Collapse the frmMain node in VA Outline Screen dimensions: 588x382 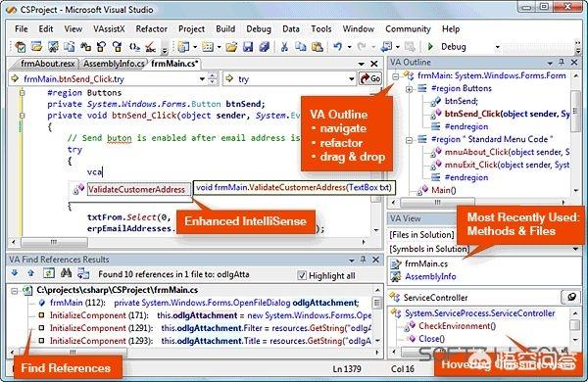tap(396, 76)
